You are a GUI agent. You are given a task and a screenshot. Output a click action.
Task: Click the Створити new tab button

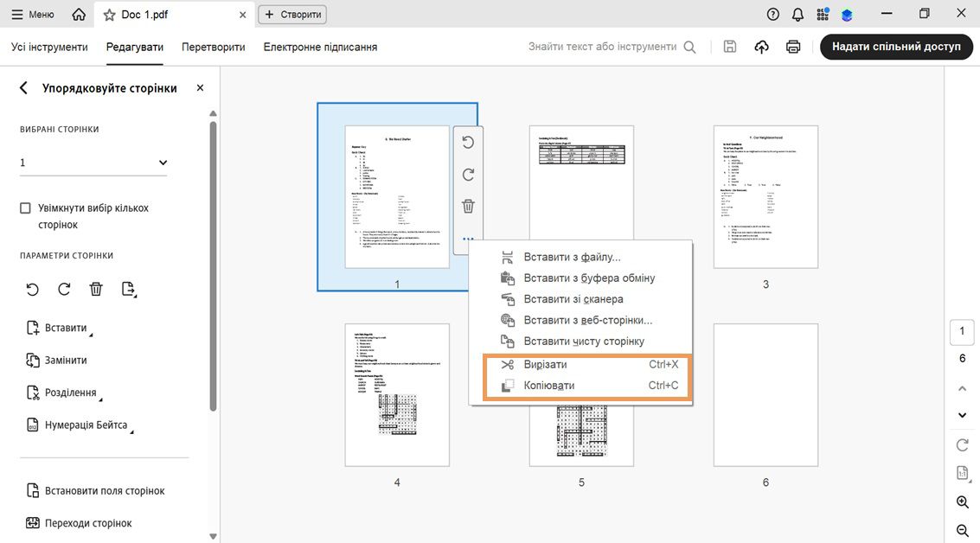(292, 15)
